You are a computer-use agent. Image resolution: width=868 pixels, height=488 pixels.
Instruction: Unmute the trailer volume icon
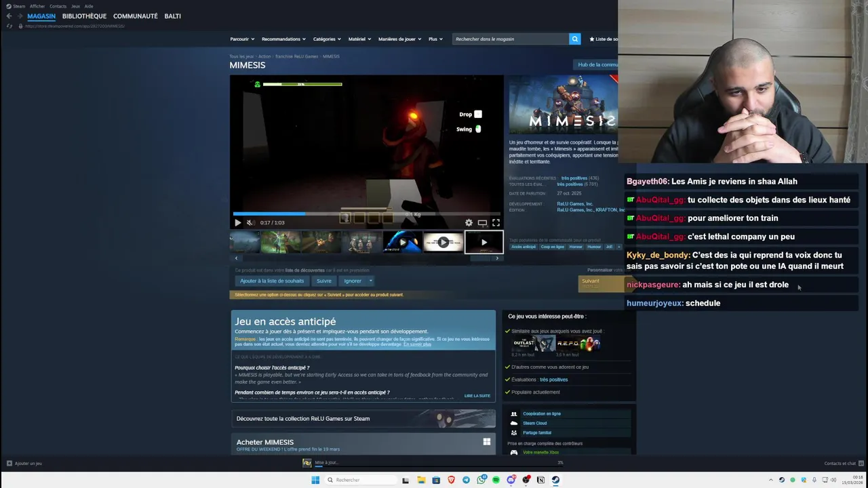click(250, 222)
